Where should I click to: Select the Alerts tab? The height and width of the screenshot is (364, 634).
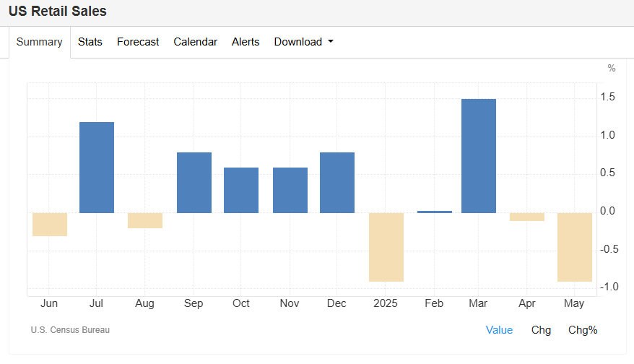click(x=246, y=42)
